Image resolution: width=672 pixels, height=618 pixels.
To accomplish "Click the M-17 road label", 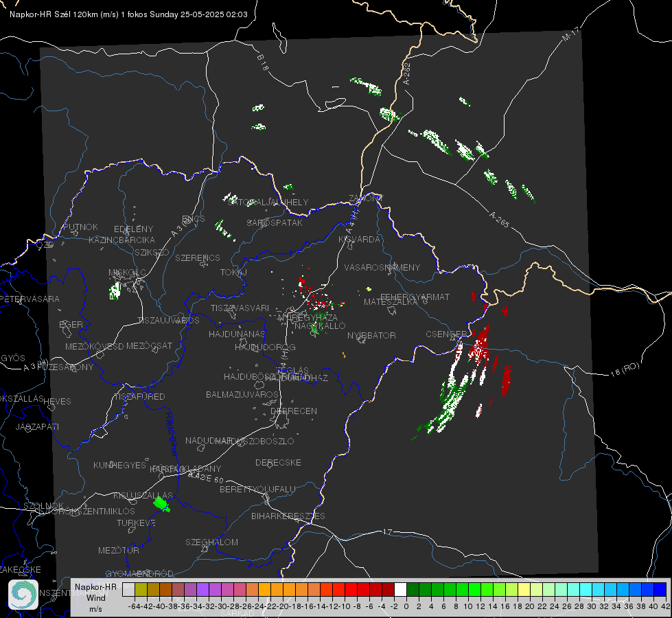I will pyautogui.click(x=571, y=34).
